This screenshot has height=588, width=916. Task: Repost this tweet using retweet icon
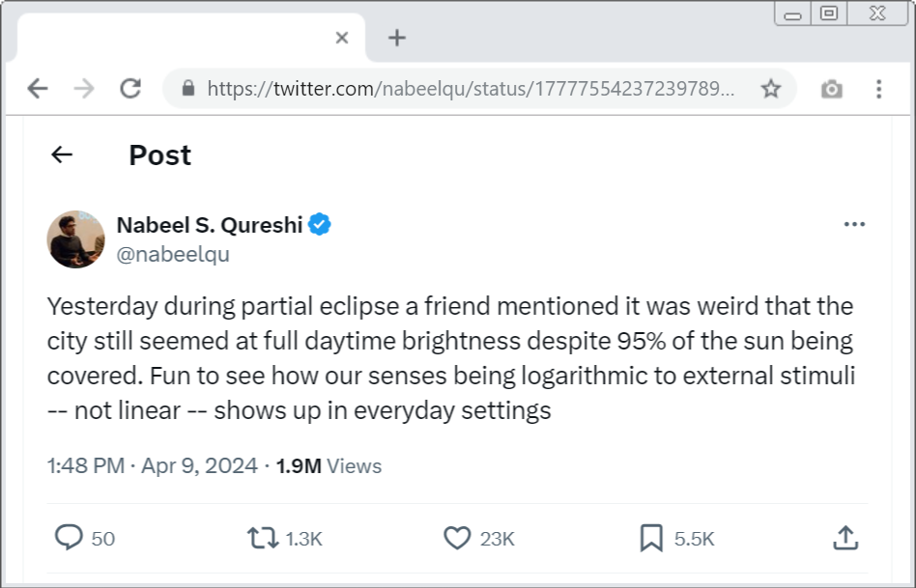(x=263, y=538)
